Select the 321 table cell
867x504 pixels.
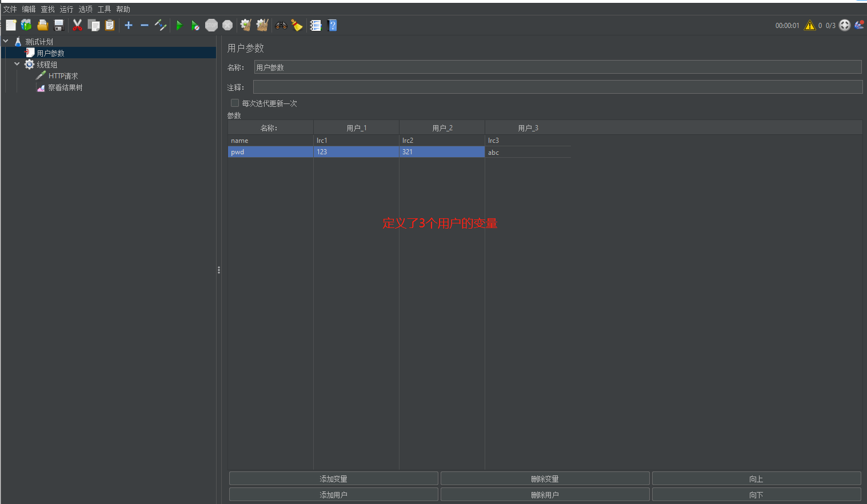(x=442, y=152)
